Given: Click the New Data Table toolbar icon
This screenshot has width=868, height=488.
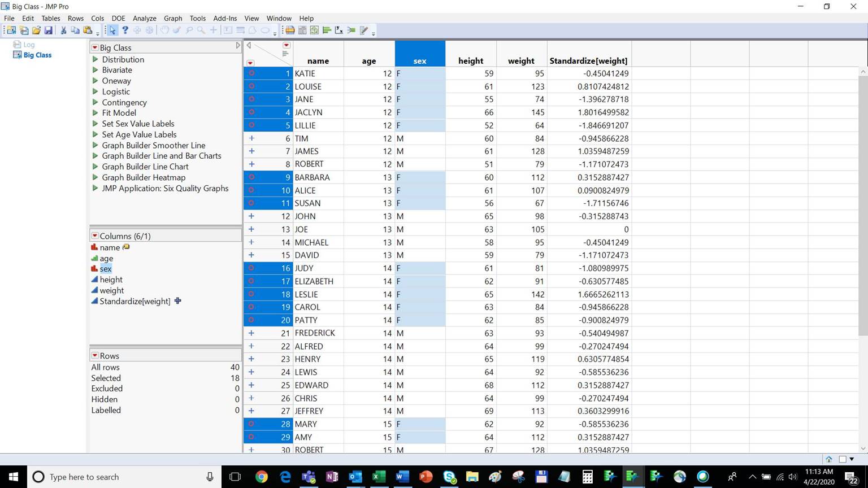Looking at the screenshot, I should pos(10,30).
